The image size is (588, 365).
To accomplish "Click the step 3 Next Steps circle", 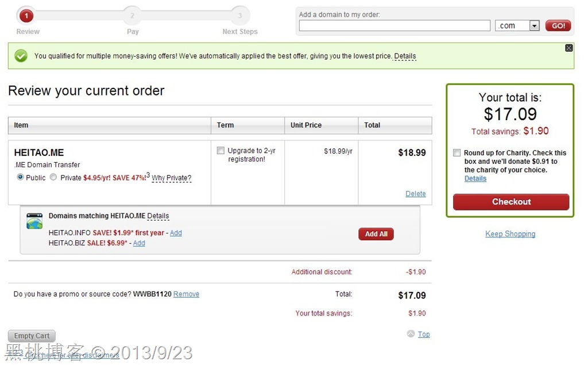I will pyautogui.click(x=240, y=16).
